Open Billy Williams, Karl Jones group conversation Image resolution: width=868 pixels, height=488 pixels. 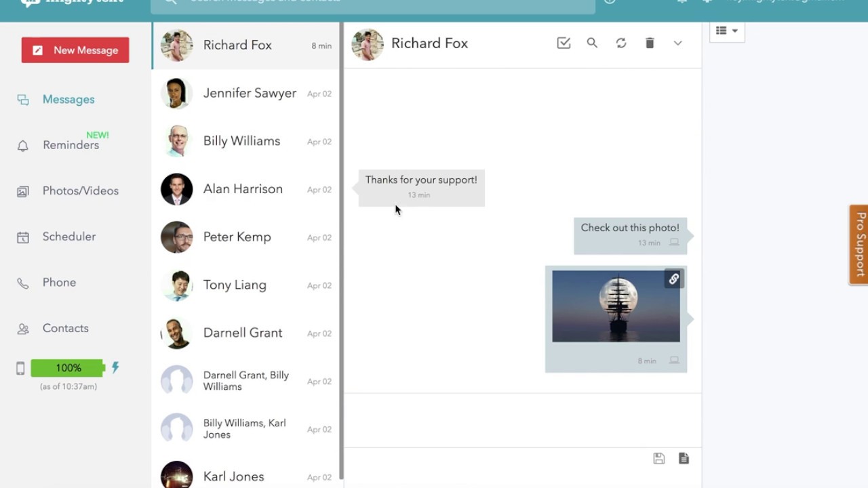pos(246,429)
